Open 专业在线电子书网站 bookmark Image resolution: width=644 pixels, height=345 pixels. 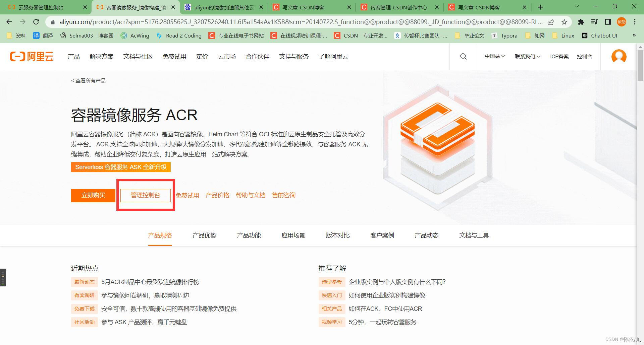236,36
